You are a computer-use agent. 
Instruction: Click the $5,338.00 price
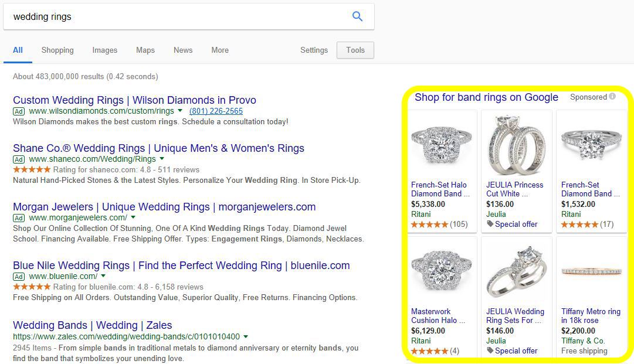[428, 204]
